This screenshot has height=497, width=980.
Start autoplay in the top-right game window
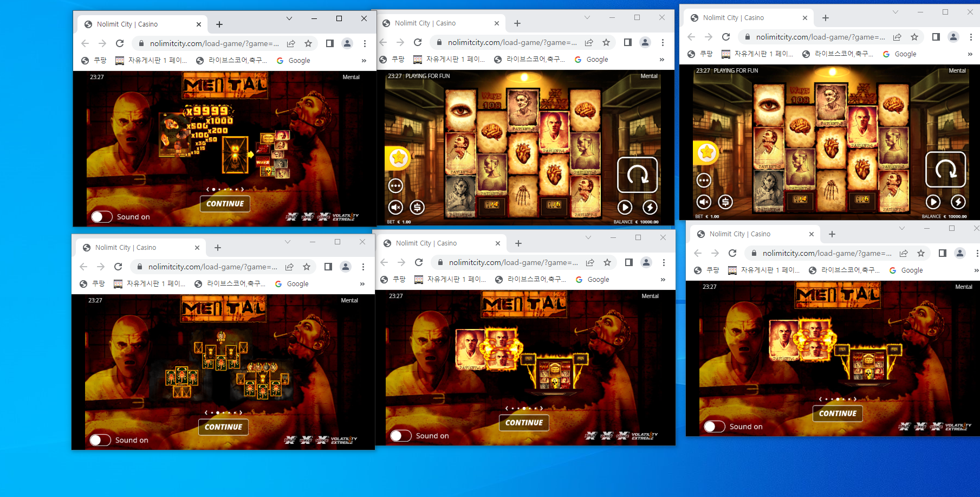coord(933,202)
